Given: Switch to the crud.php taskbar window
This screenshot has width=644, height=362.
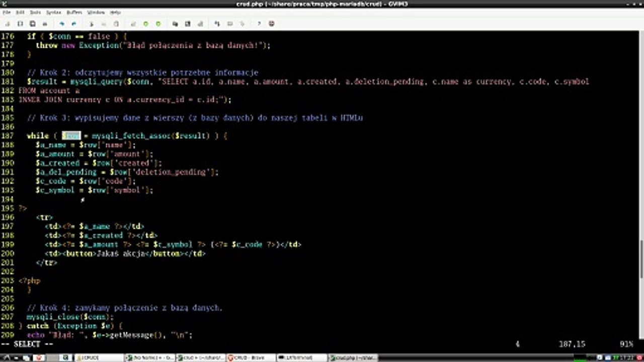Looking at the screenshot, I should [352, 357].
